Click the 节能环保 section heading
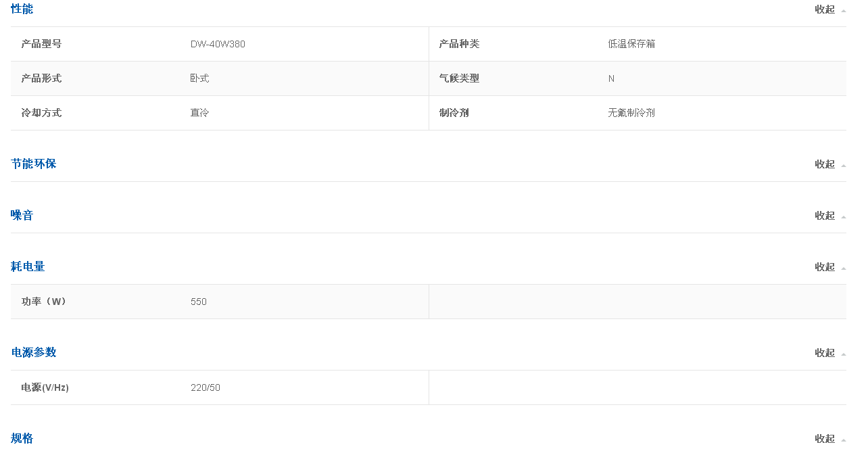868x451 pixels. tap(33, 164)
